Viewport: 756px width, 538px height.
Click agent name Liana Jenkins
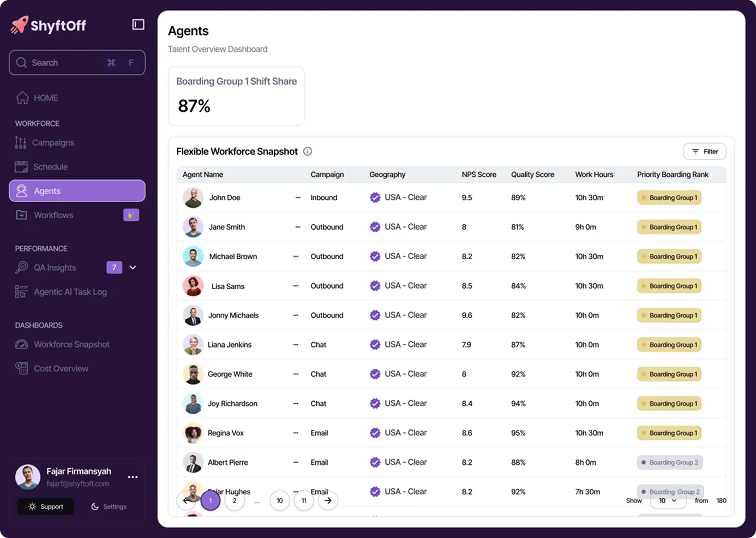230,345
